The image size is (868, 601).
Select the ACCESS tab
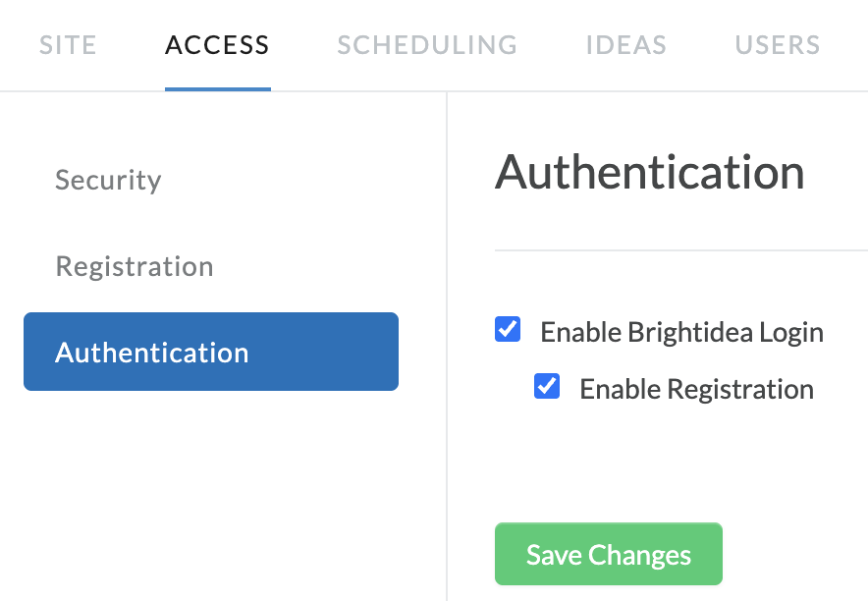click(218, 45)
